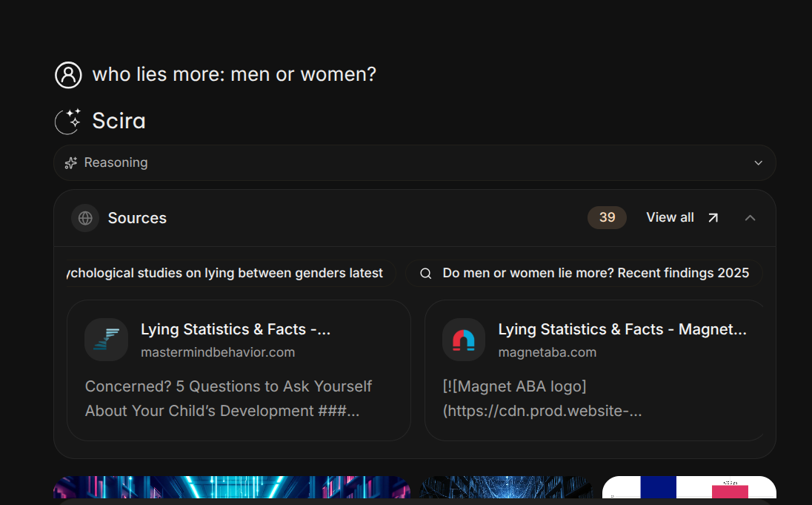Expand the Reasoning section chevron

pos(758,163)
